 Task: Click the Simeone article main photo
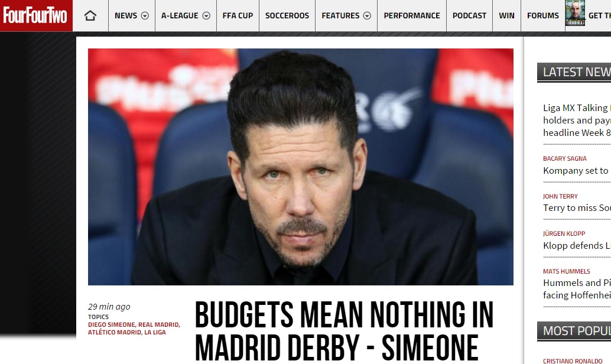click(x=300, y=167)
